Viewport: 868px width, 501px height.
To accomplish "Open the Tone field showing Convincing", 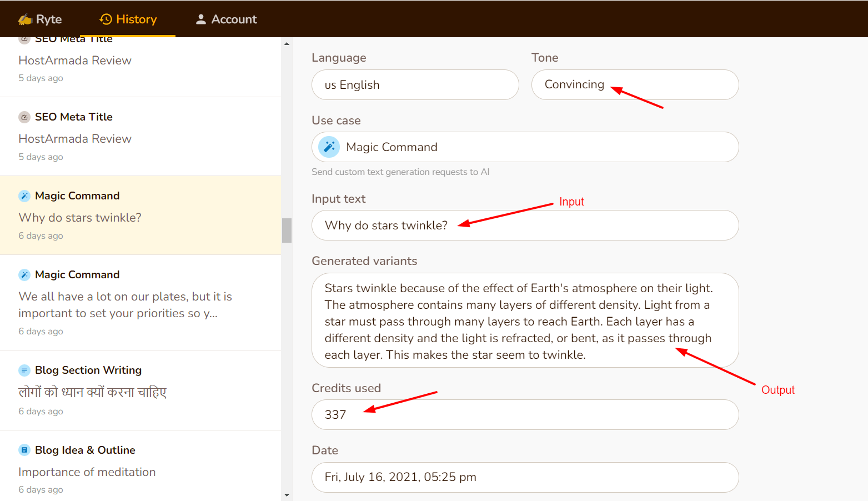I will 634,85.
